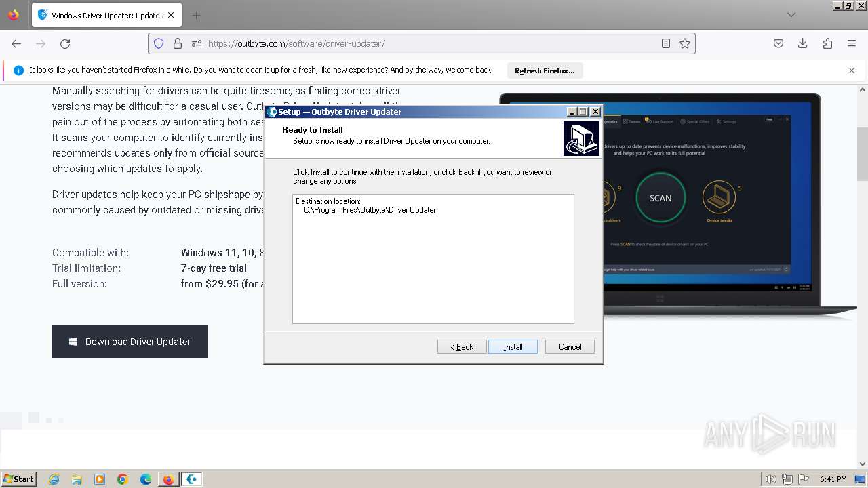
Task: Click the Firefox logo icon at top left
Action: 14,15
